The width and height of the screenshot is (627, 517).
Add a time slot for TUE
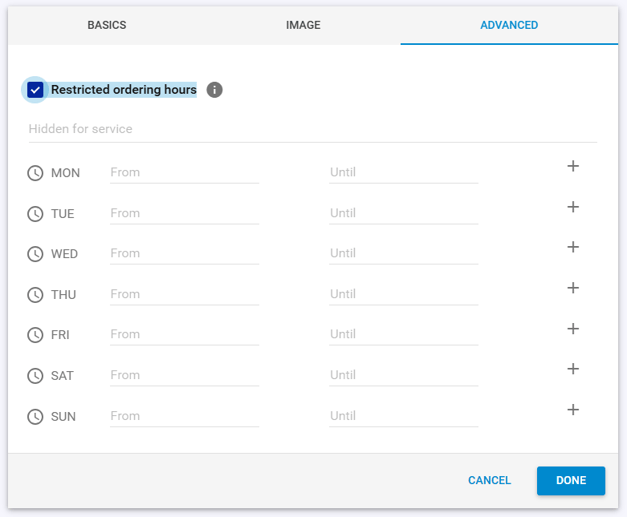[x=573, y=207]
